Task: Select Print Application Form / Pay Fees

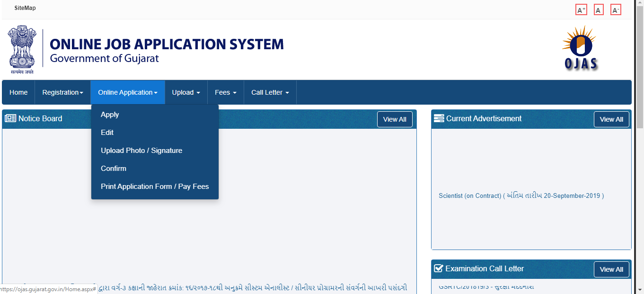Action: (x=155, y=187)
